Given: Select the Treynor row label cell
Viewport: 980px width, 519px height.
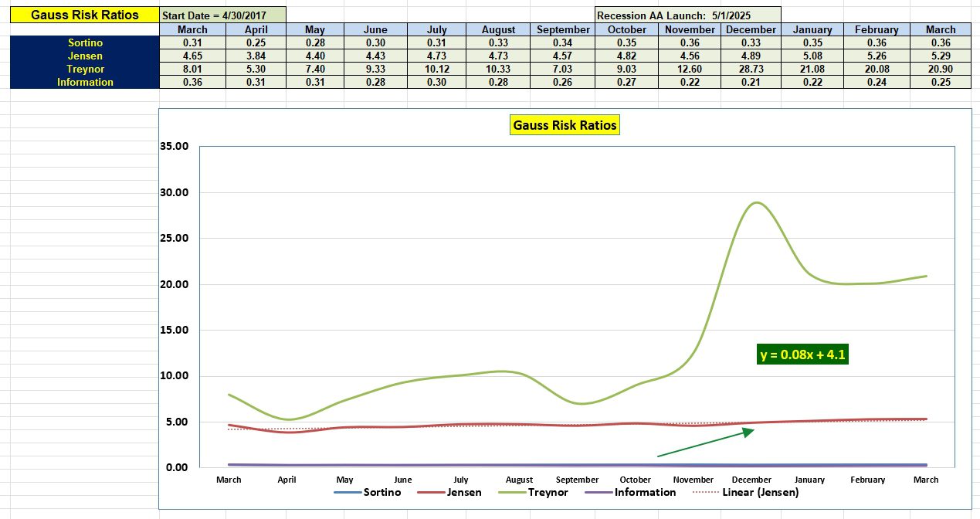Looking at the screenshot, I should click(x=84, y=69).
